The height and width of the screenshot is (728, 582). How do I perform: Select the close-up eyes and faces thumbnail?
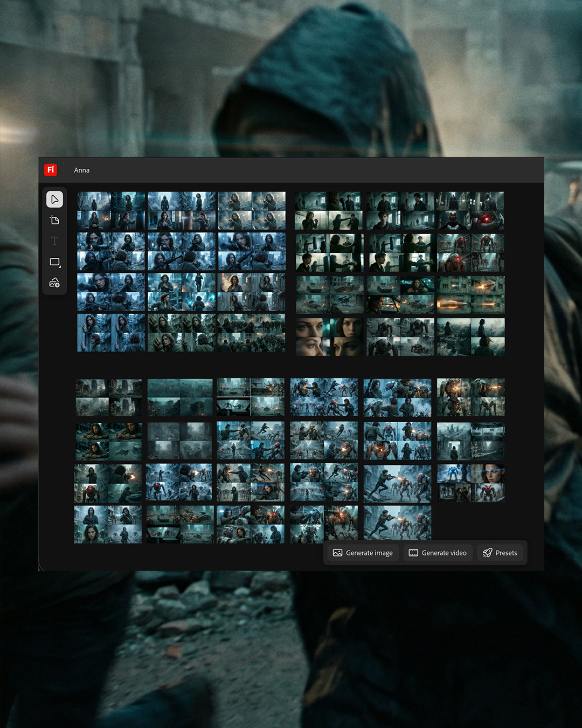329,336
